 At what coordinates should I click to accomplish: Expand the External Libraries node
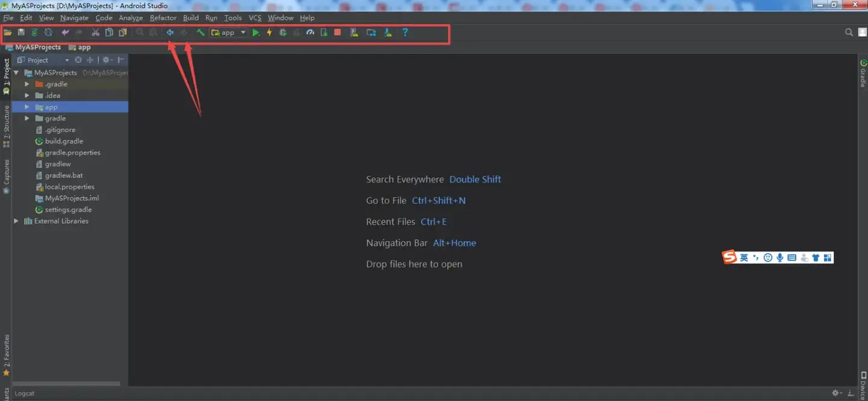click(x=16, y=221)
